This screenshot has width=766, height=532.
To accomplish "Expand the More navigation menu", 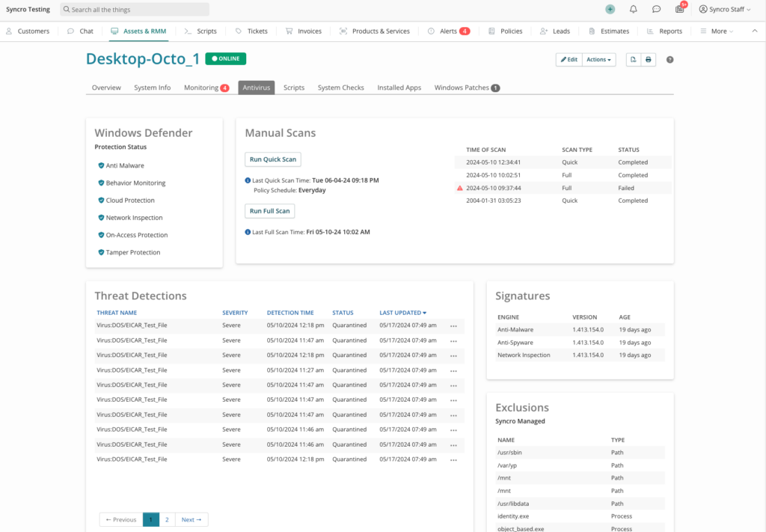I will tap(717, 31).
